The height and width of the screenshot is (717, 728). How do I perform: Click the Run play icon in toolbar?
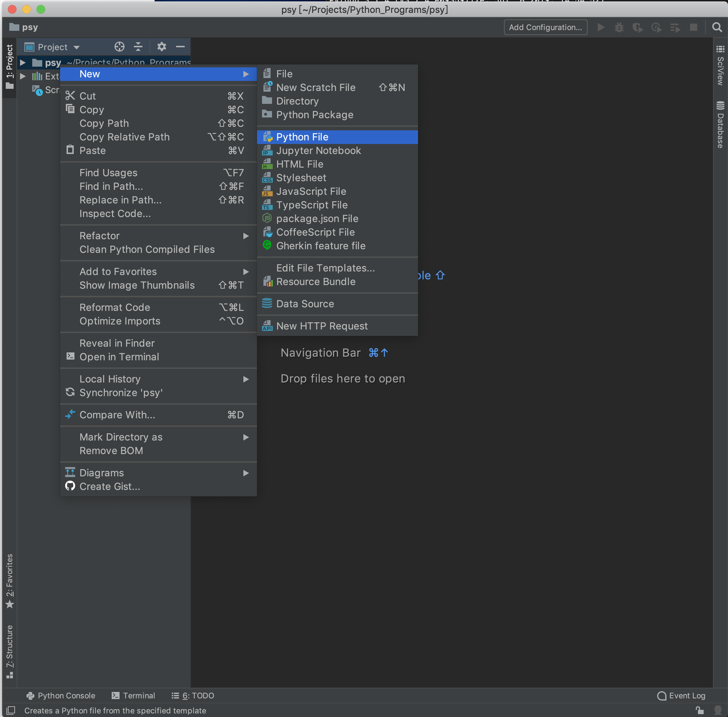[601, 28]
